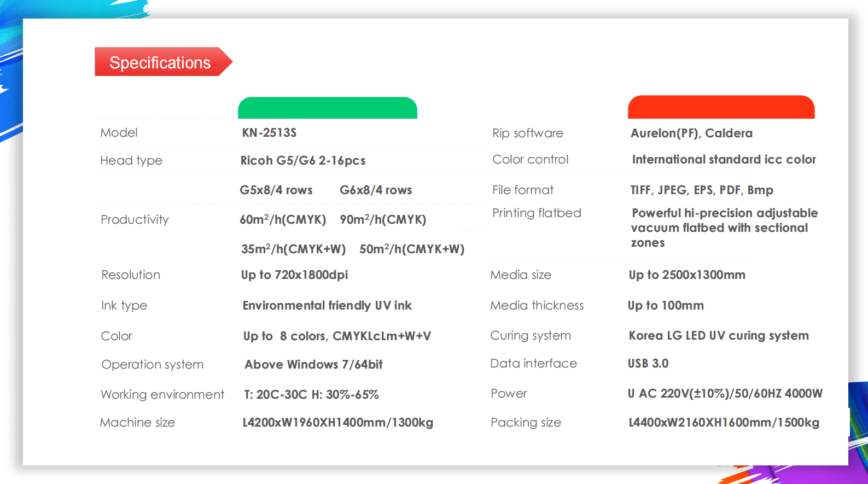Click the red Specifications banner
868x484 pixels.
(160, 62)
